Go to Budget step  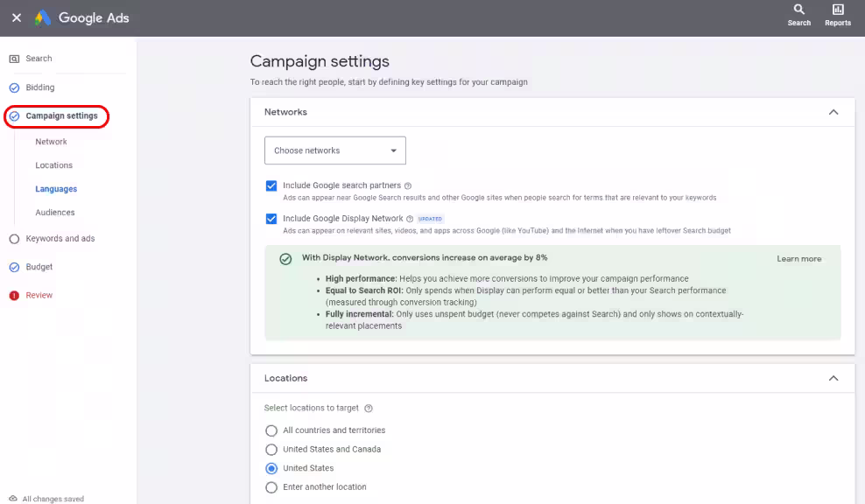click(39, 267)
